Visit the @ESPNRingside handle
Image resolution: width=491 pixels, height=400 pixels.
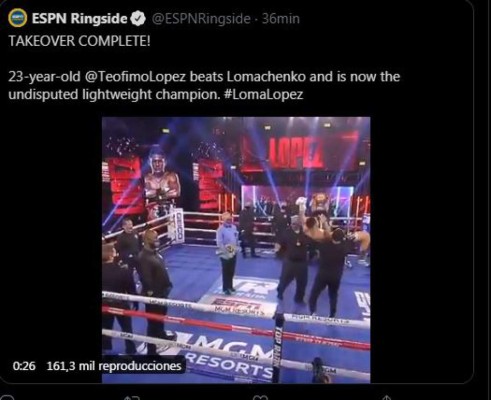click(201, 19)
